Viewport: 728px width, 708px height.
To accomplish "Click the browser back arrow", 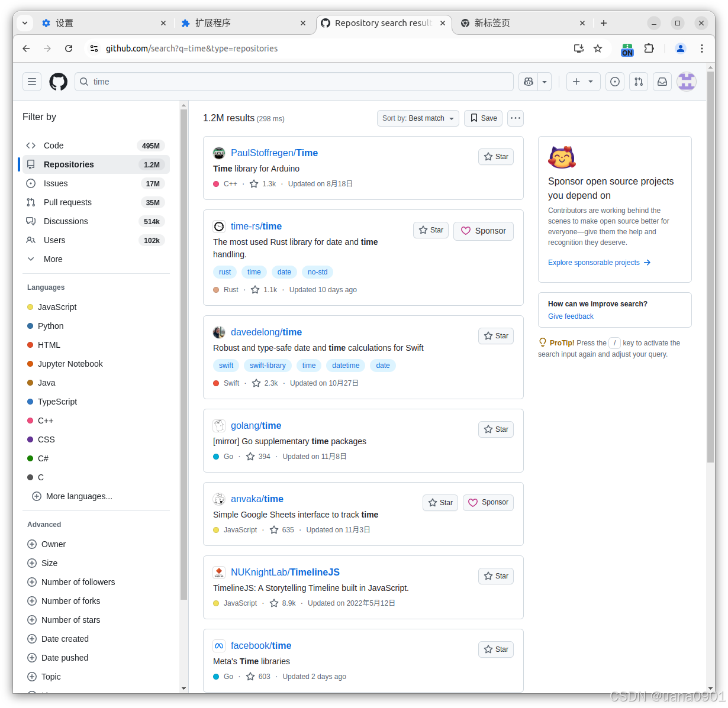I will pyautogui.click(x=26, y=49).
